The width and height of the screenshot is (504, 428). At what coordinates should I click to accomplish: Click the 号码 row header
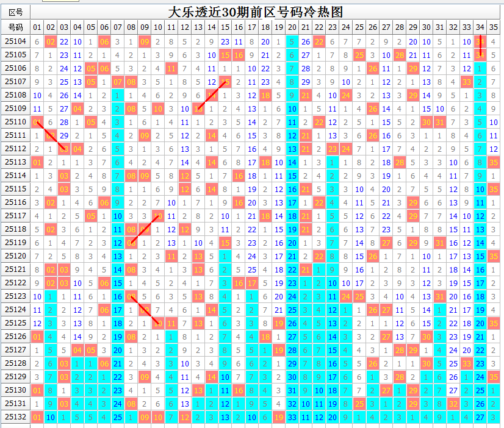tap(15, 27)
